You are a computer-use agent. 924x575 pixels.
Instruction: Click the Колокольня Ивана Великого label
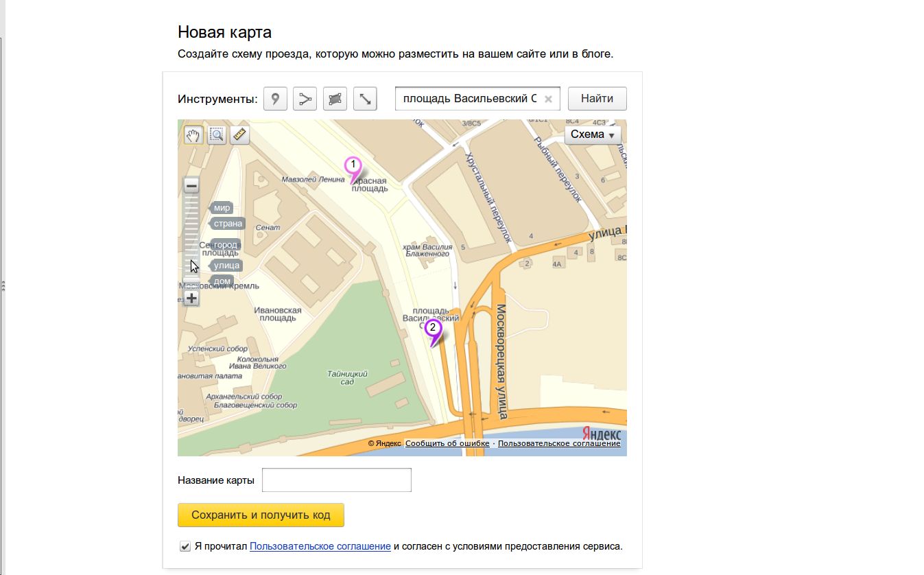[257, 363]
